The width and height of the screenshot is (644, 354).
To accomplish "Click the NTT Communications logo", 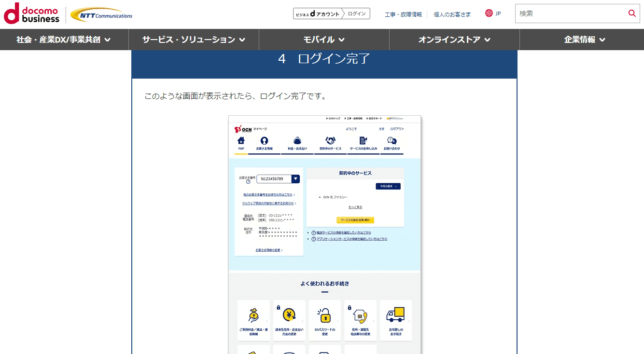I will 101,14.
